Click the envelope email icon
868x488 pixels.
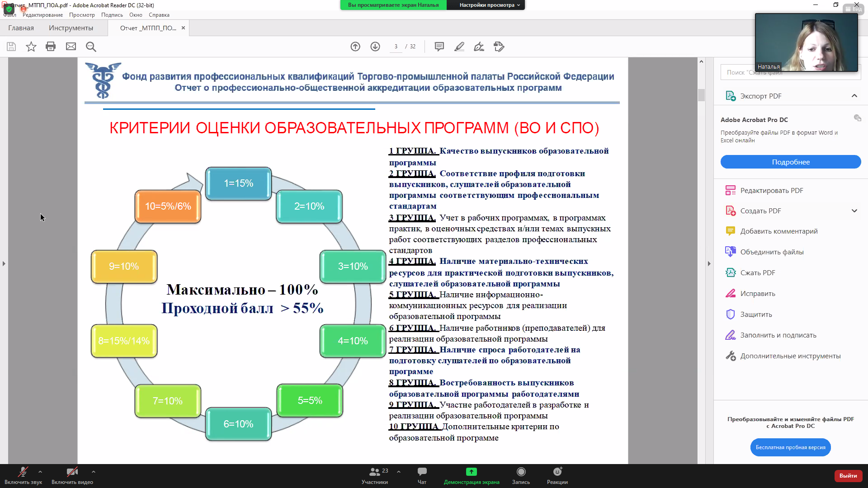click(71, 47)
